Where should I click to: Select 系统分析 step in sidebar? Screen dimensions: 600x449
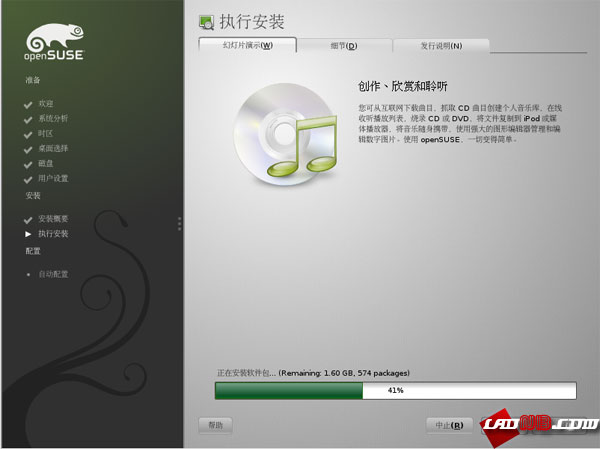53,118
